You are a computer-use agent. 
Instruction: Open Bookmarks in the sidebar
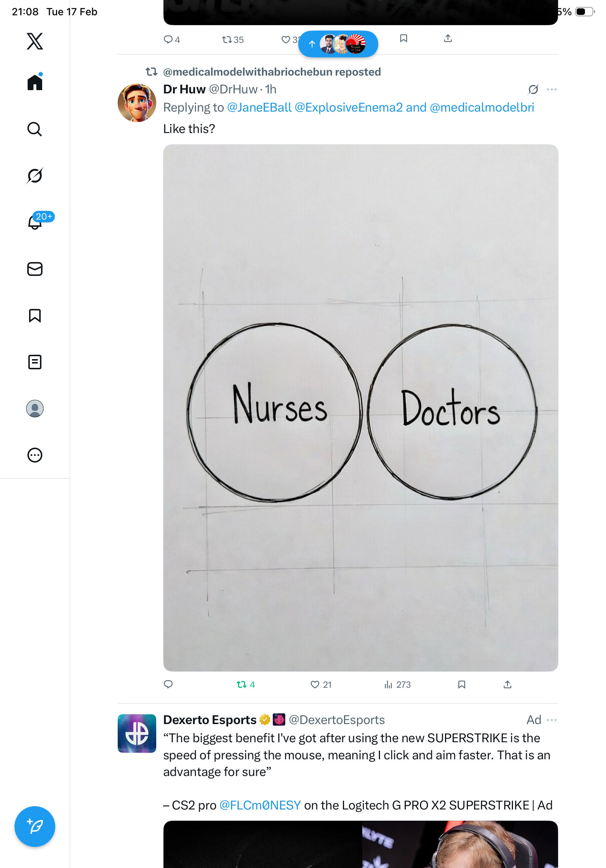click(35, 315)
